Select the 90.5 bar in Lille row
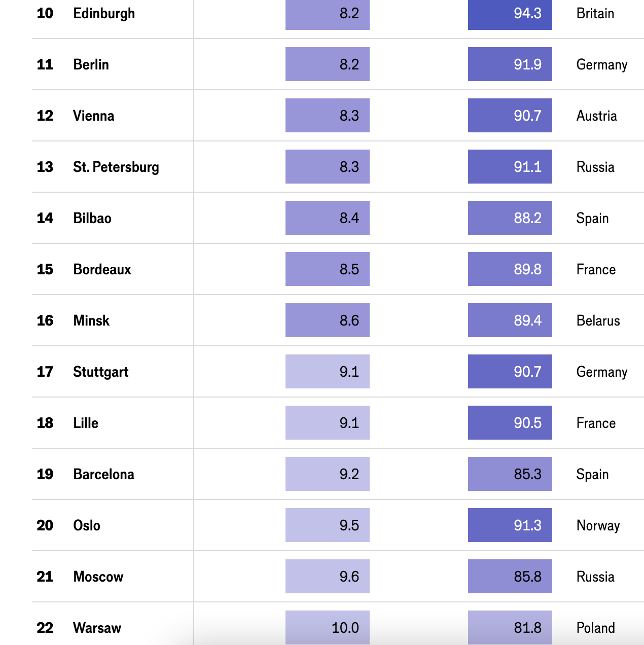 tap(510, 423)
